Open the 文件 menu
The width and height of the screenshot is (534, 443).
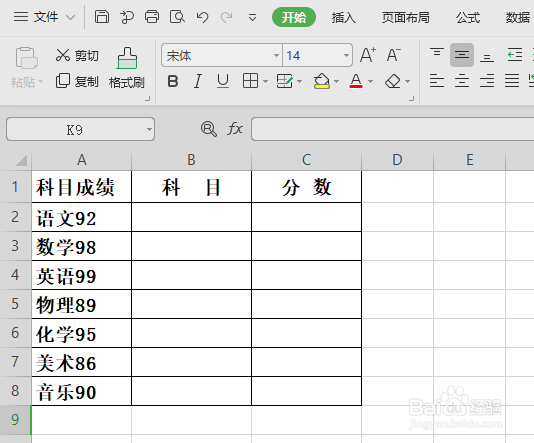44,17
